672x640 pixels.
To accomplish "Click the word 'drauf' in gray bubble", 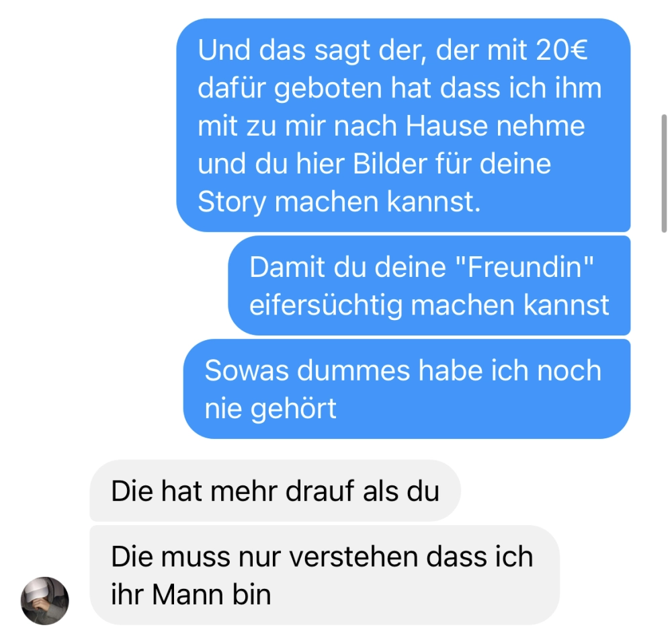I will [321, 491].
